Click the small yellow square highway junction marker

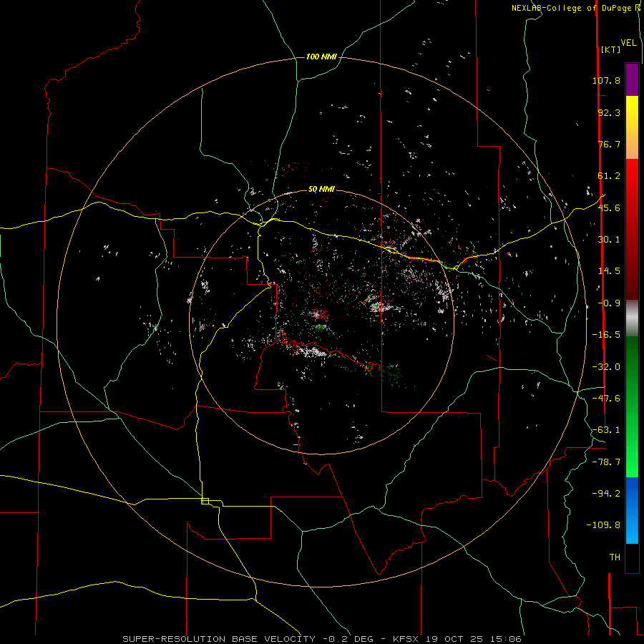point(205,501)
